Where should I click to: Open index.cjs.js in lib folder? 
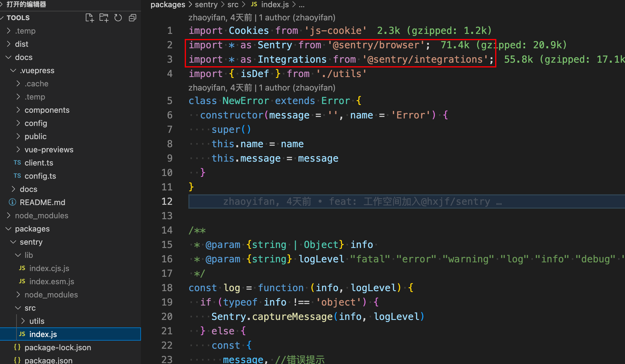(x=49, y=268)
